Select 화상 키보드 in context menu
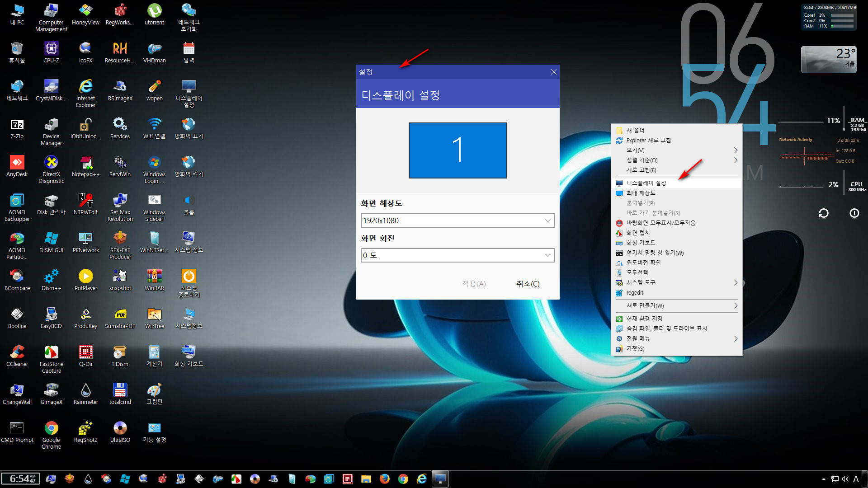The height and width of the screenshot is (488, 868). 676,243
